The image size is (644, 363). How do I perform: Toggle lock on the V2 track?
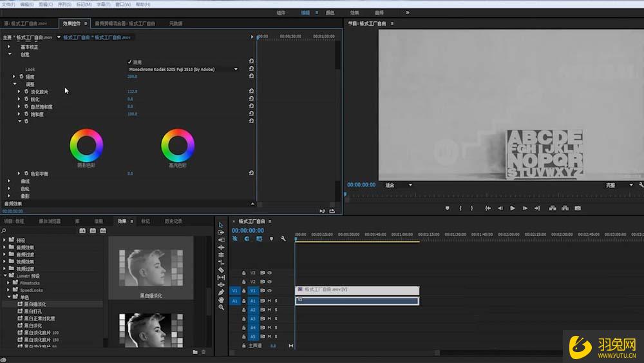(x=243, y=282)
